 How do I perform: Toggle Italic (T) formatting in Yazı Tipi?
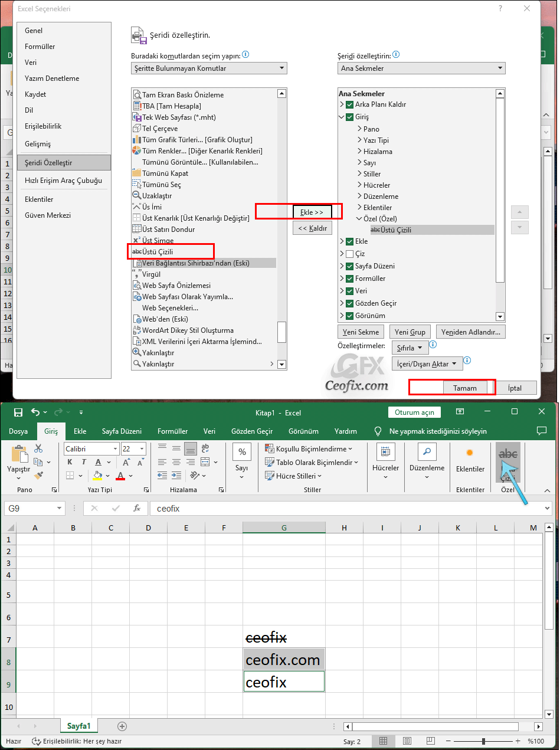[84, 462]
